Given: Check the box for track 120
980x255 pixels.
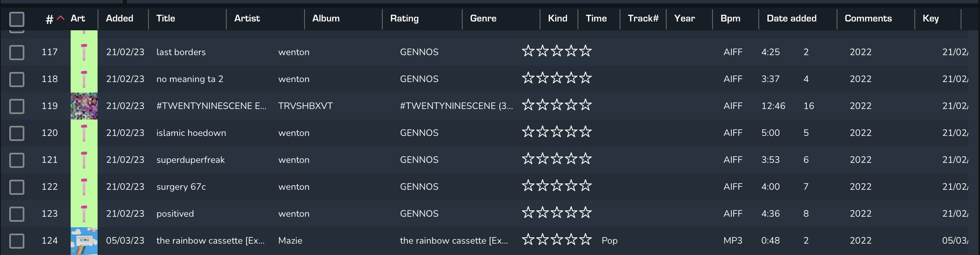Looking at the screenshot, I should pos(17,133).
